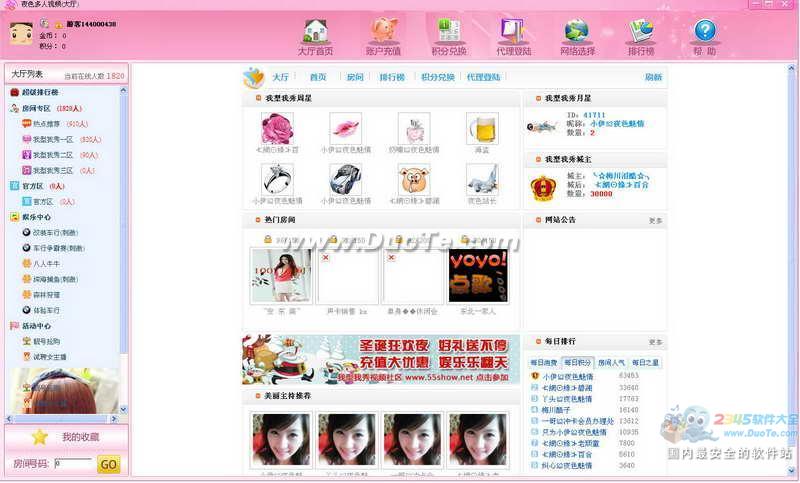Expand the 活动中心 tree category
The image size is (800, 483).
37,326
